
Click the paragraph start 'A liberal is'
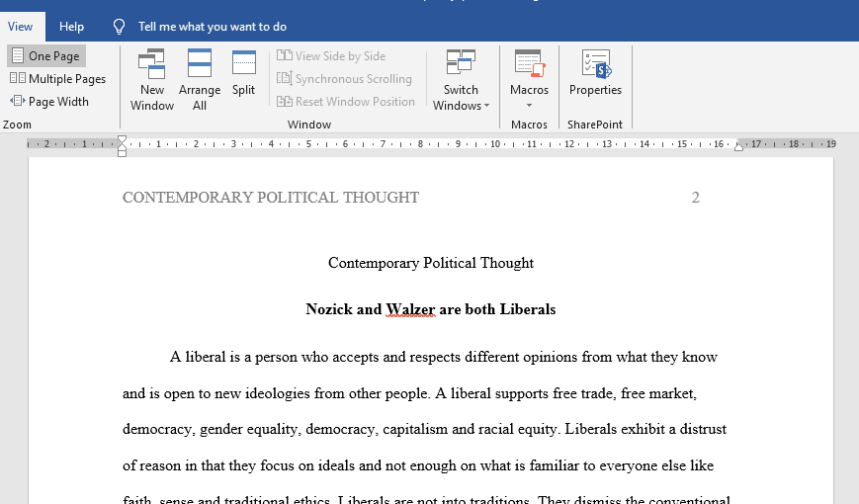point(205,357)
